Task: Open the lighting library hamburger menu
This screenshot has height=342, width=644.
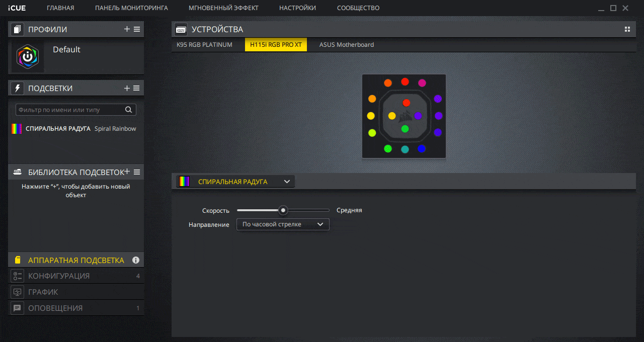Action: click(x=137, y=172)
